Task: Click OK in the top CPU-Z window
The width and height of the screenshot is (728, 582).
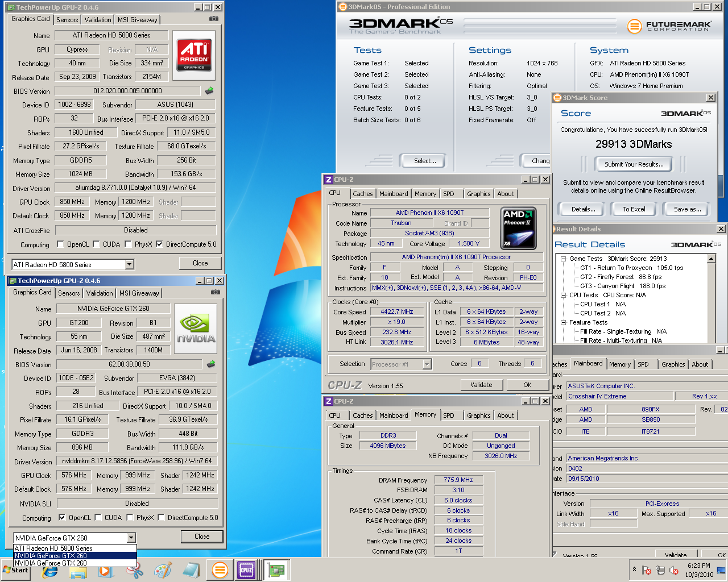Action: [527, 385]
